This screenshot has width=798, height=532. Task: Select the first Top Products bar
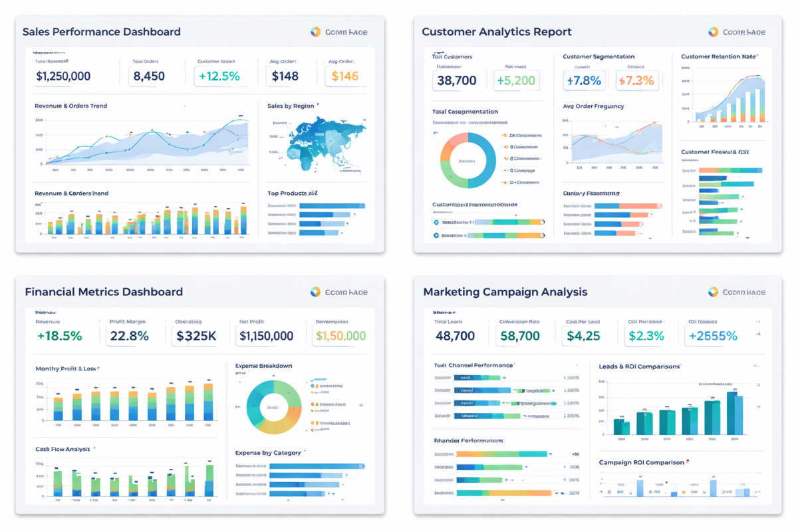click(x=331, y=206)
